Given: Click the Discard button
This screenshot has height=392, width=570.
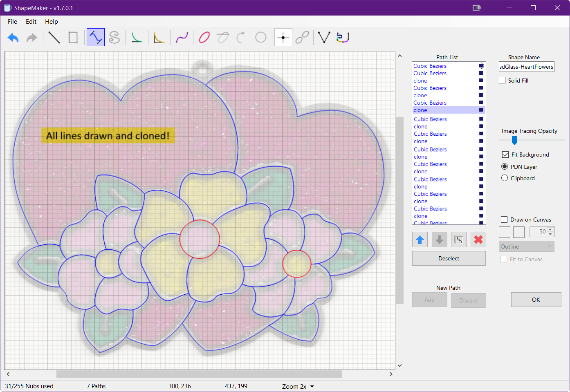Looking at the screenshot, I should [x=469, y=300].
